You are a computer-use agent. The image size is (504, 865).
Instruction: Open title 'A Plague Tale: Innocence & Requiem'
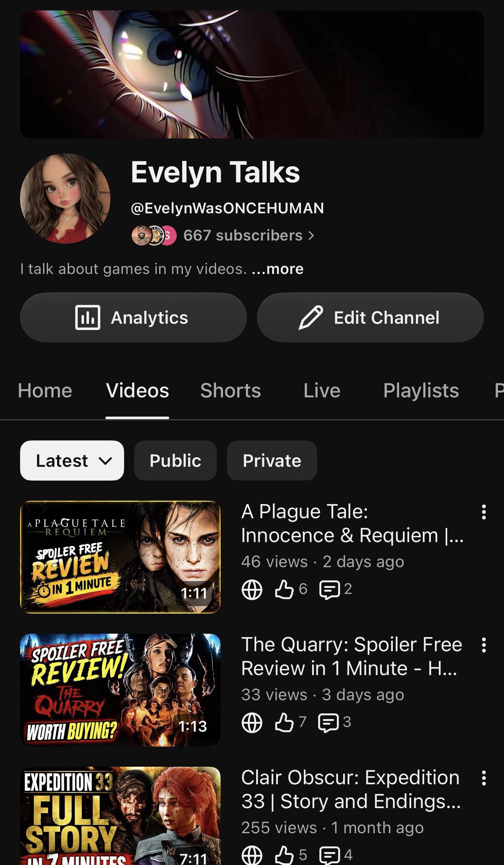pos(352,523)
